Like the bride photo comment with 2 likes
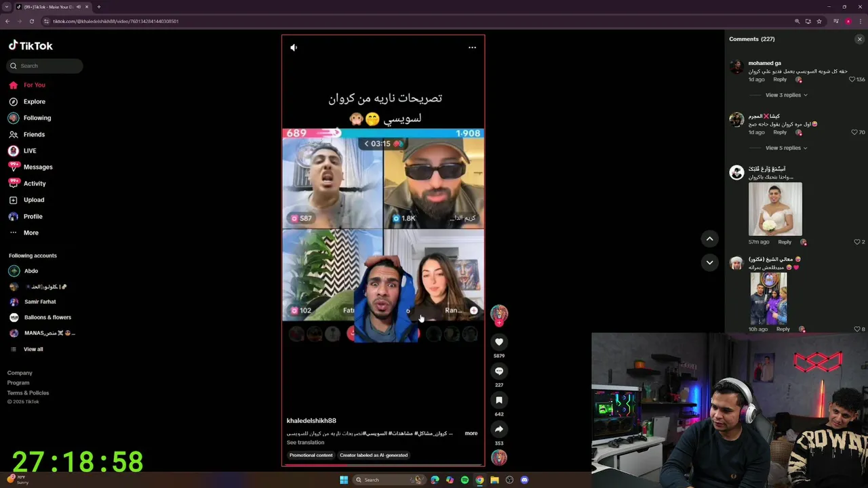The height and width of the screenshot is (488, 868). click(856, 242)
